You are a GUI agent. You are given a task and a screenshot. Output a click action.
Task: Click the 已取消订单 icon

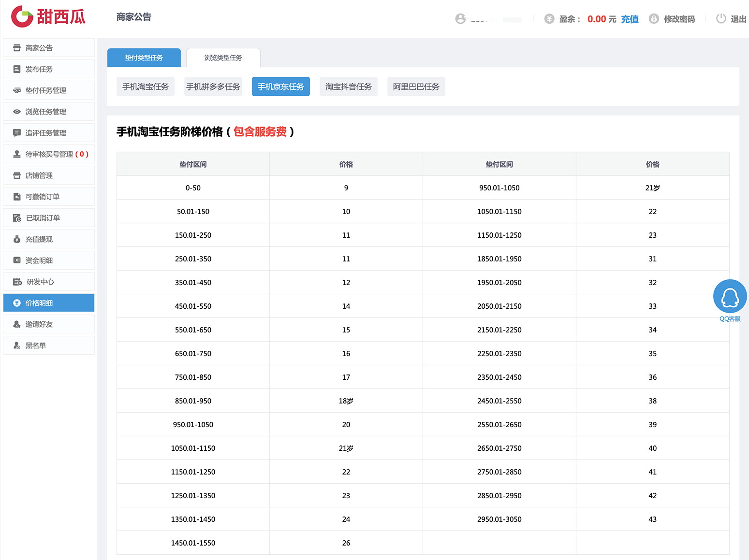click(17, 218)
